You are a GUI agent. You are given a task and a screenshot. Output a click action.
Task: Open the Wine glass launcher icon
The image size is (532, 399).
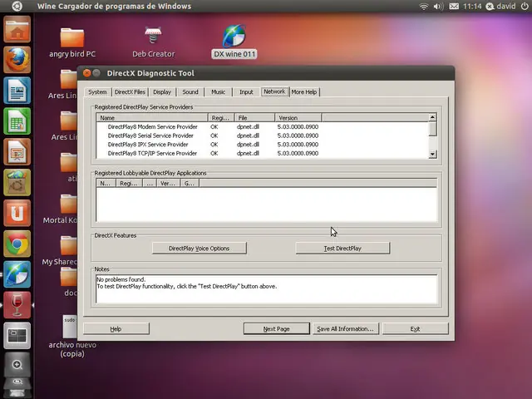(x=17, y=305)
